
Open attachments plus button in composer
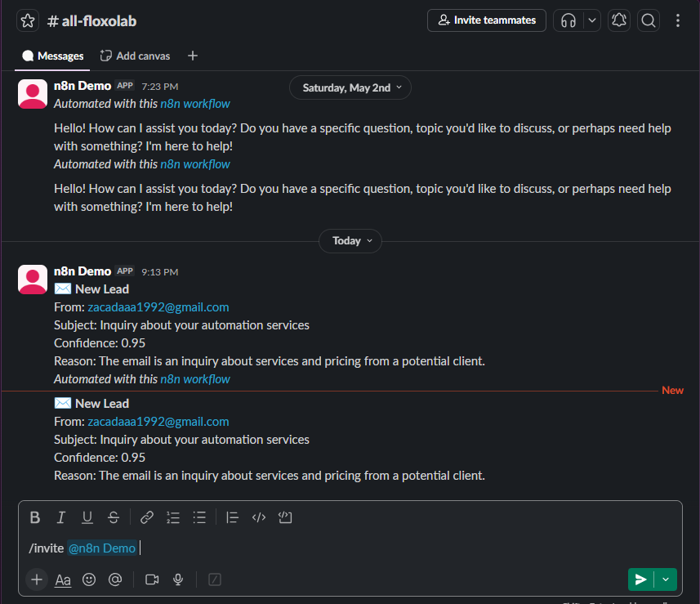37,579
